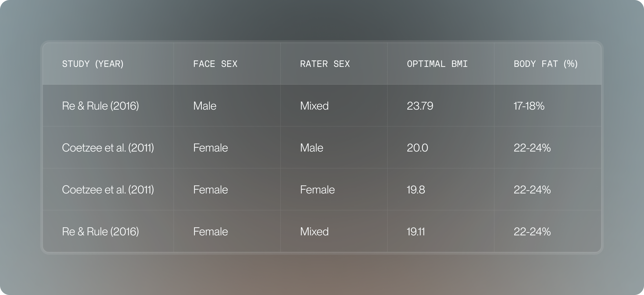644x295 pixels.
Task: Click the Mixed rater cell in the 19.11 row
Action: pyautogui.click(x=314, y=232)
